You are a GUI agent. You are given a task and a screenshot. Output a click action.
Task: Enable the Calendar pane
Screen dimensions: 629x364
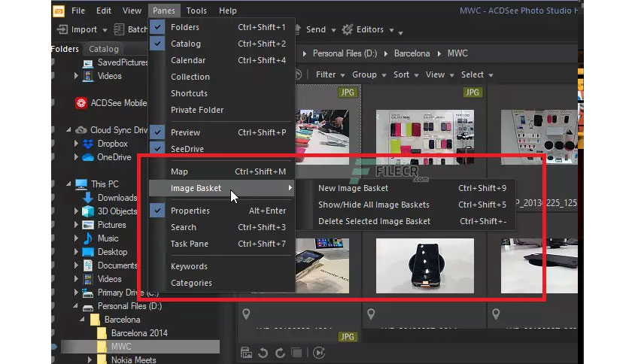[221, 60]
